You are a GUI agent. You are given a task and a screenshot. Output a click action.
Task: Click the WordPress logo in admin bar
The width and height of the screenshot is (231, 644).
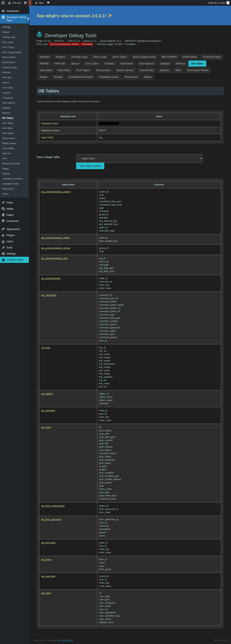pyautogui.click(x=3, y=3)
